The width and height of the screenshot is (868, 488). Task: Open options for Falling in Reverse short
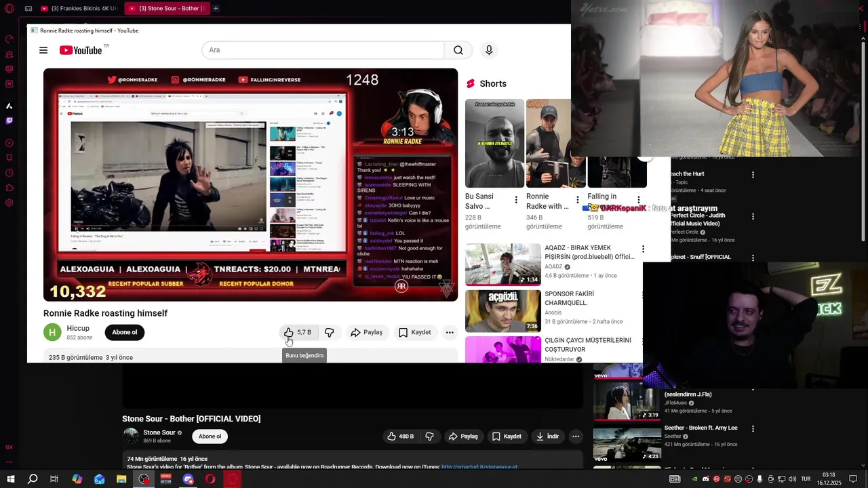[x=639, y=200]
